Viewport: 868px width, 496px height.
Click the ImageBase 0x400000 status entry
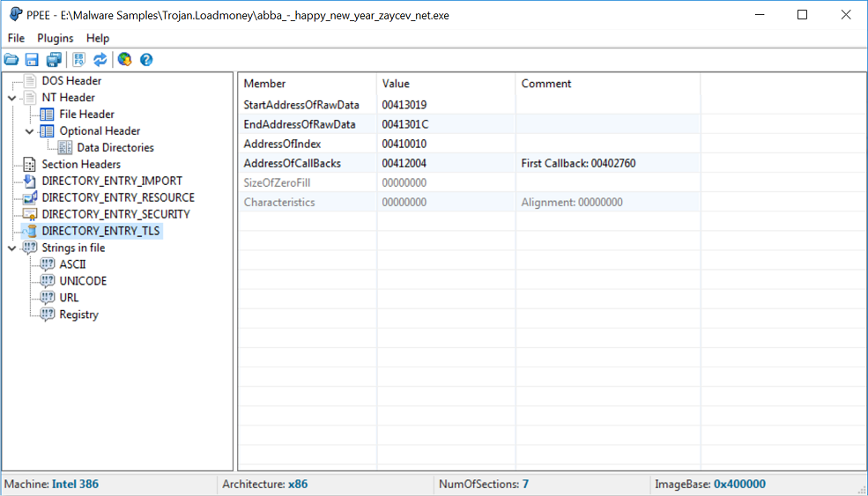[710, 485]
